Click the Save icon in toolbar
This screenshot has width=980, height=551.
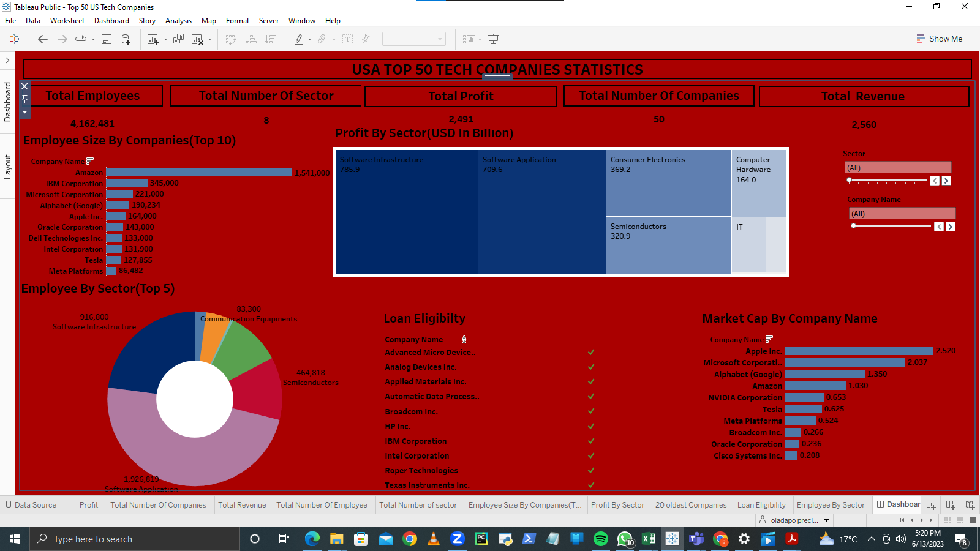coord(107,39)
